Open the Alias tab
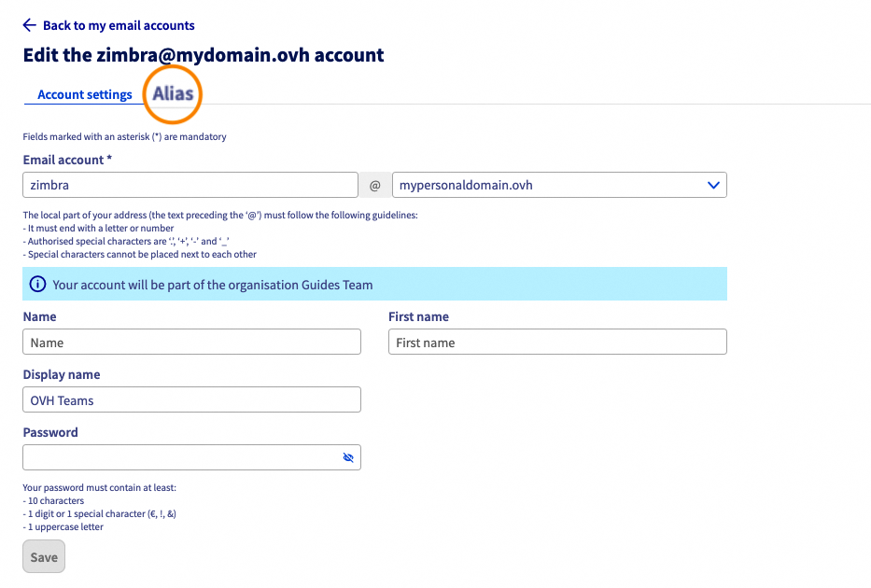Image resolution: width=871 pixels, height=588 pixels. click(x=174, y=93)
